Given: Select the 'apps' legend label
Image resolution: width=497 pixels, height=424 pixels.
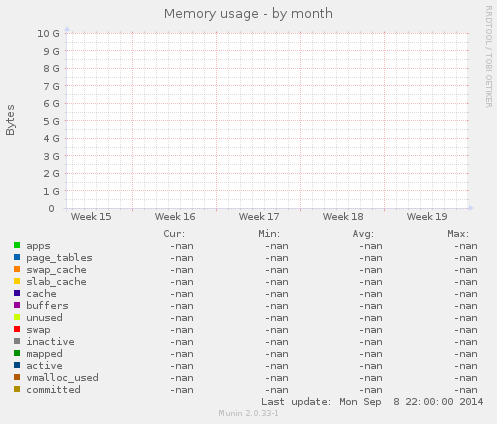Looking at the screenshot, I should pyautogui.click(x=38, y=246).
